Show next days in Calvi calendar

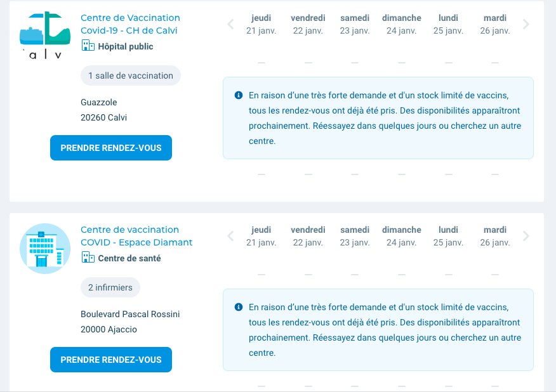coord(526,25)
